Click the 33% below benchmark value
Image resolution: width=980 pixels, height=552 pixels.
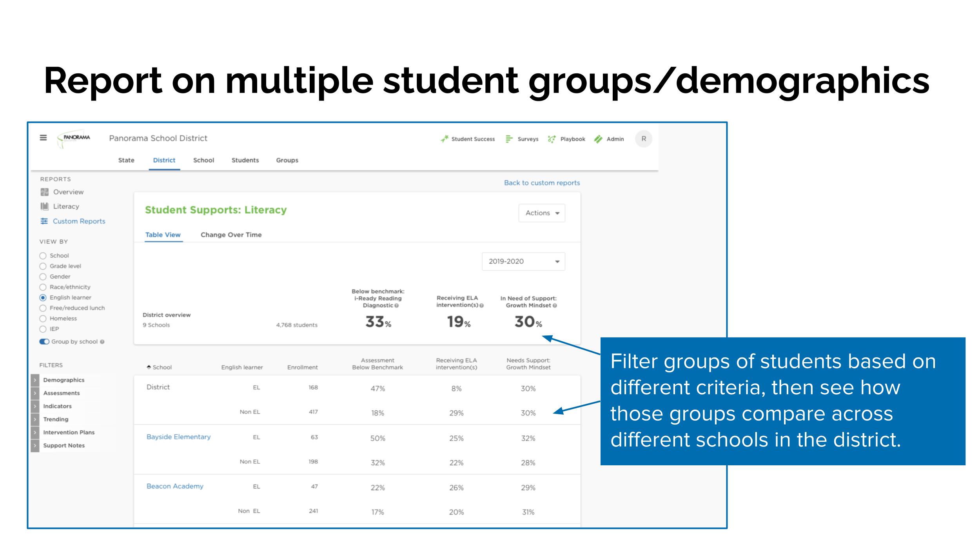[378, 322]
